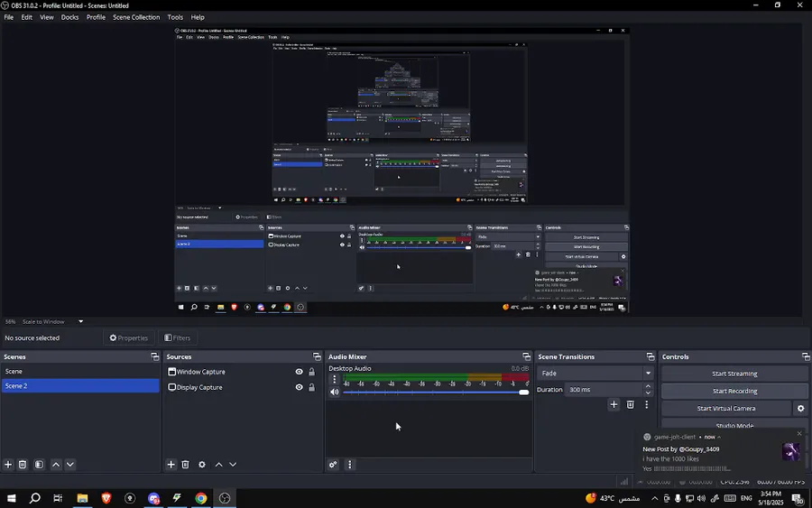Open advanced audio properties gear icon

click(333, 465)
